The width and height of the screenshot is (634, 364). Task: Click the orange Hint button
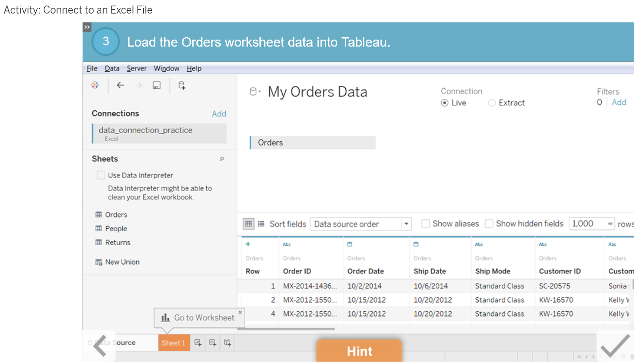tap(359, 351)
